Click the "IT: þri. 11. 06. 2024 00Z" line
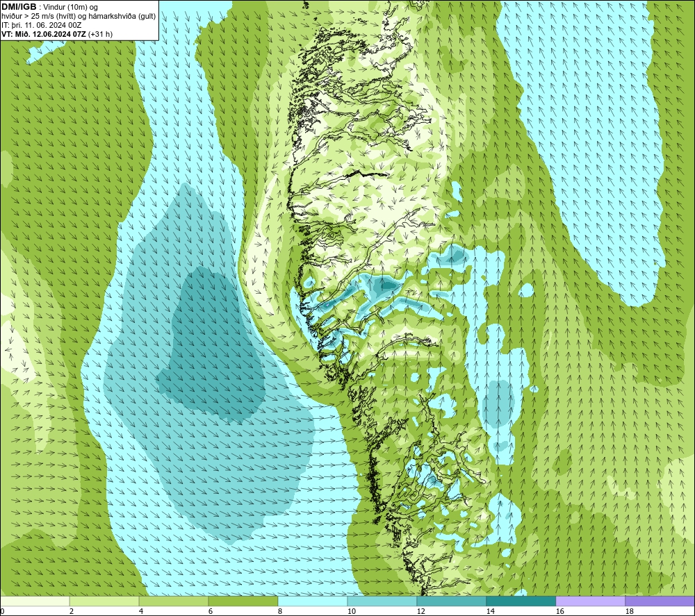The width and height of the screenshot is (695, 616). (x=41, y=25)
